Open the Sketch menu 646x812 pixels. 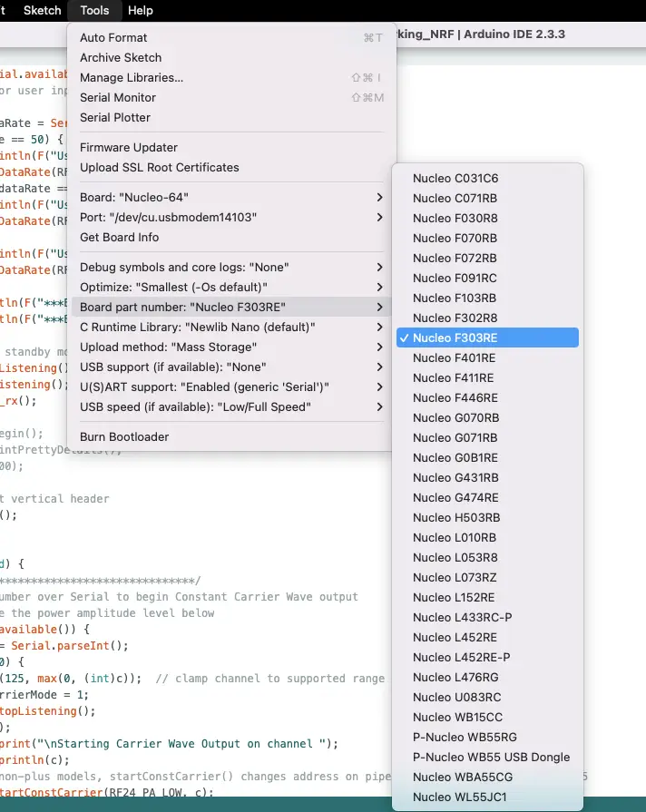(42, 10)
